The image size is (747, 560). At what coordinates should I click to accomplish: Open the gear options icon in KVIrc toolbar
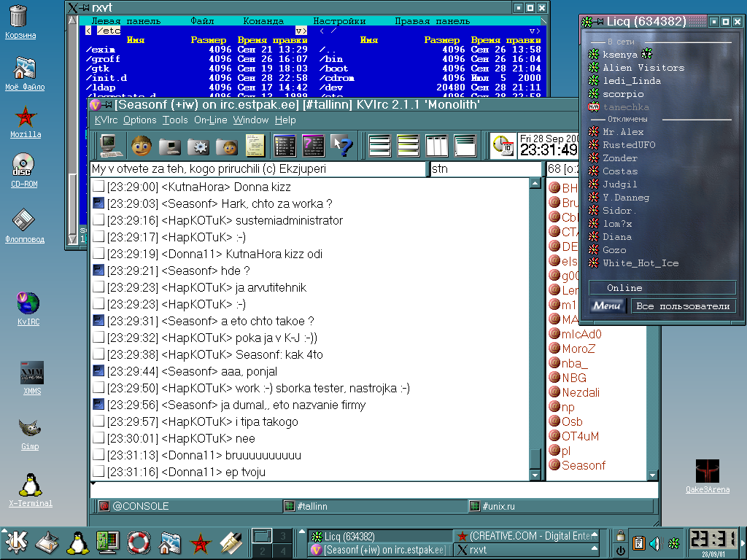198,146
